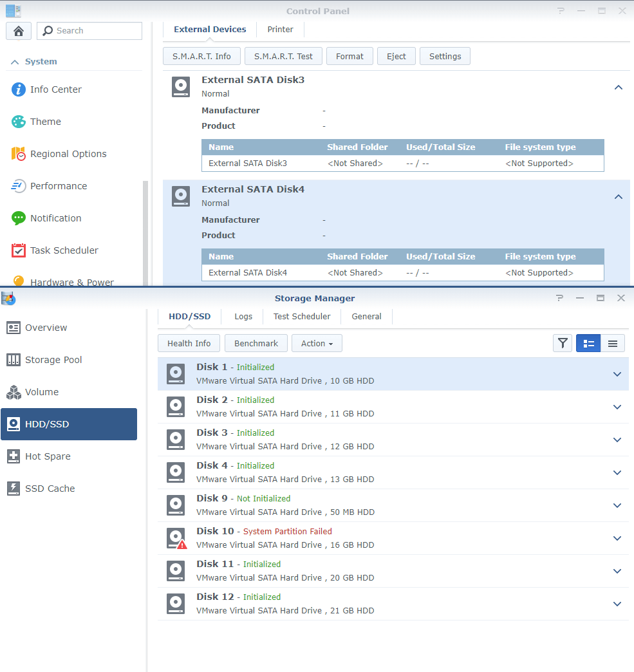
Task: Open the Action dropdown menu
Action: (317, 343)
